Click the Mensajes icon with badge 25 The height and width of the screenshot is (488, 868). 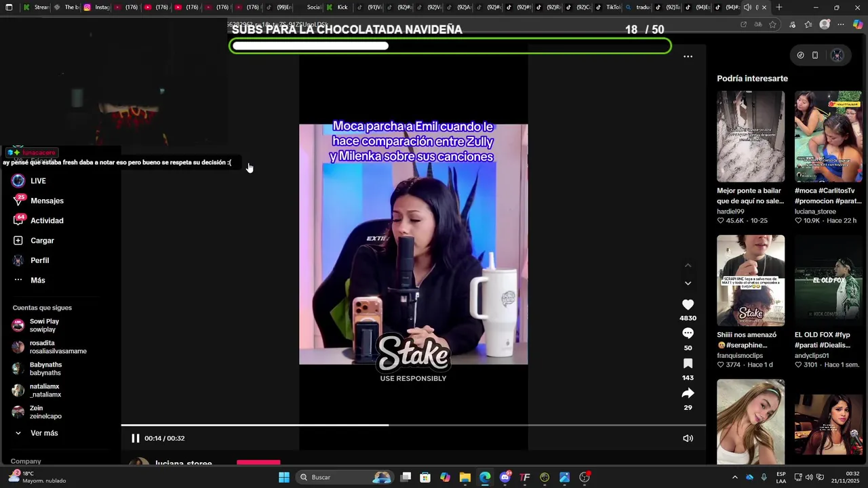(x=18, y=201)
